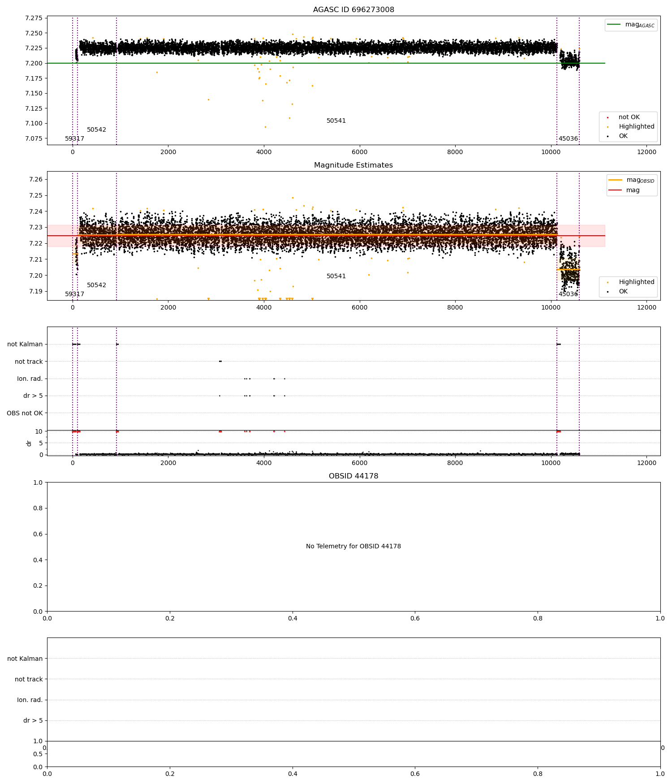Click the mag OBSID legend entry
672x784 pixels.
click(x=632, y=180)
